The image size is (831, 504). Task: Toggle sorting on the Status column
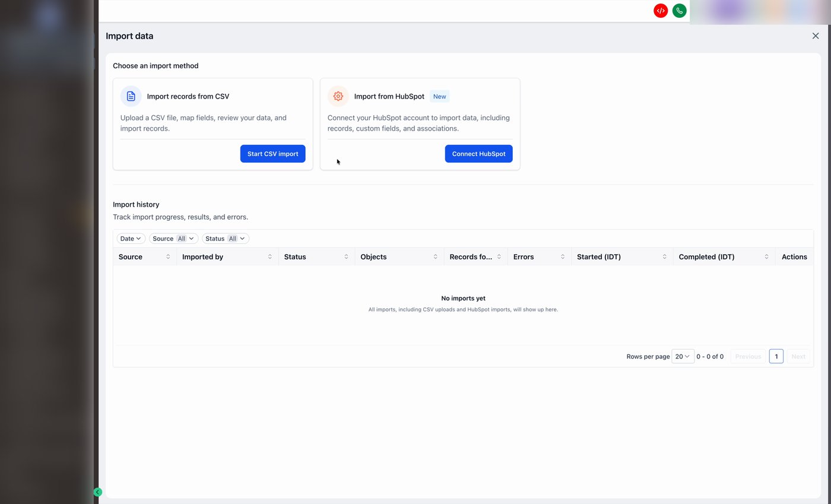pyautogui.click(x=347, y=256)
